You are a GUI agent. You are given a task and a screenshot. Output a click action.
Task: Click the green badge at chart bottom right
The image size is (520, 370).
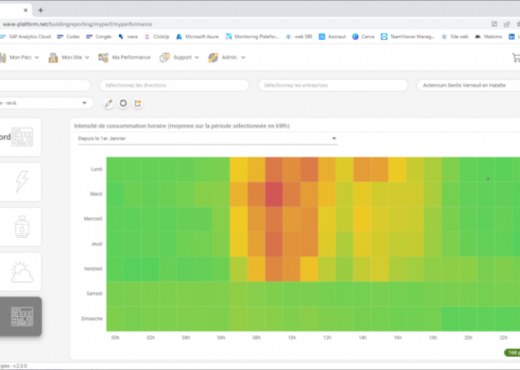[x=512, y=353]
